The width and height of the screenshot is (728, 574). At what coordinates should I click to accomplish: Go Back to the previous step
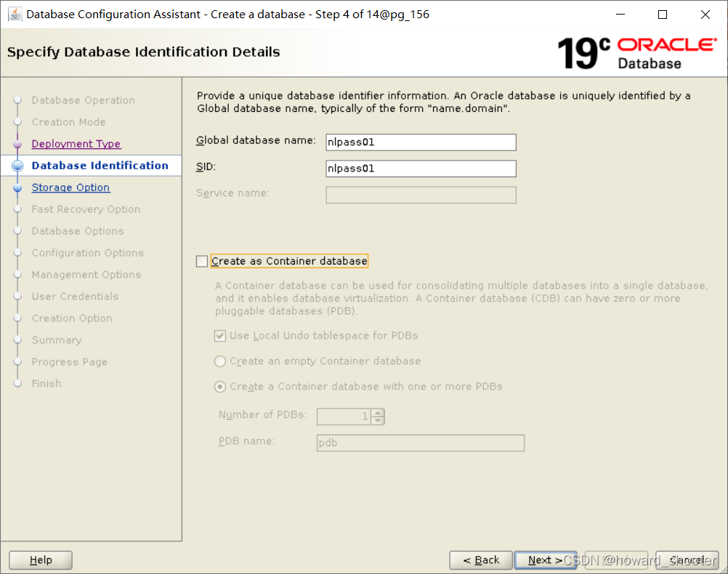pyautogui.click(x=481, y=560)
